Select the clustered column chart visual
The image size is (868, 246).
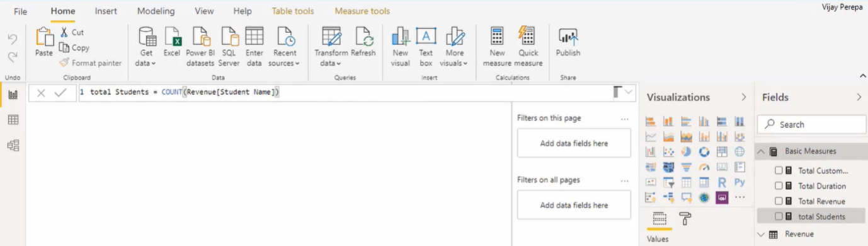(x=704, y=122)
